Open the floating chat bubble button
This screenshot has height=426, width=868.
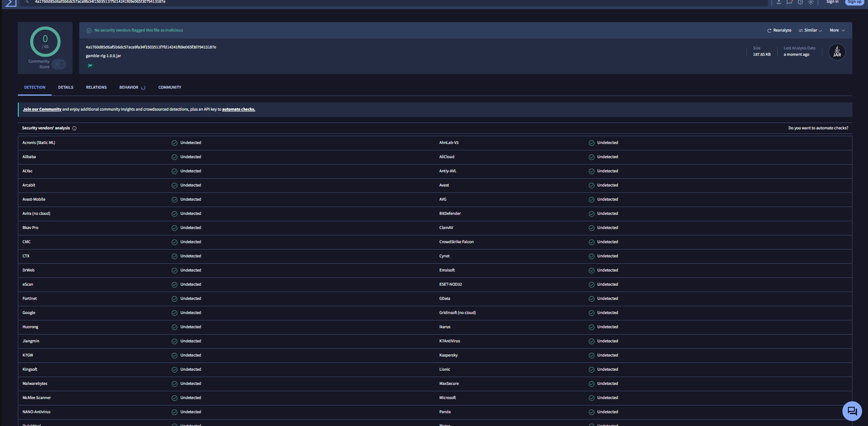coord(852,411)
